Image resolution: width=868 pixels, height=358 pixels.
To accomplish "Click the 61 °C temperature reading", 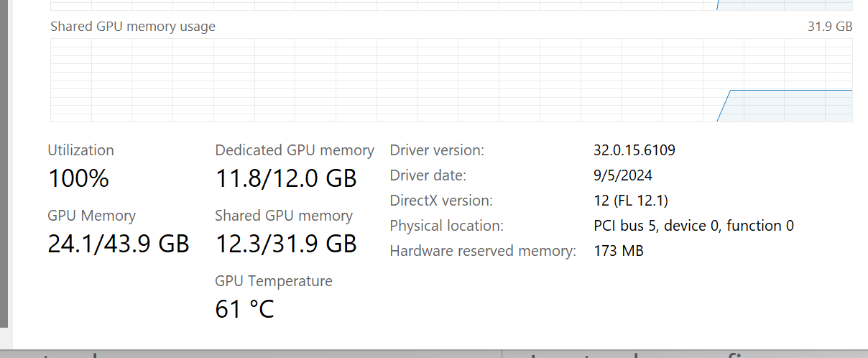I will point(244,309).
